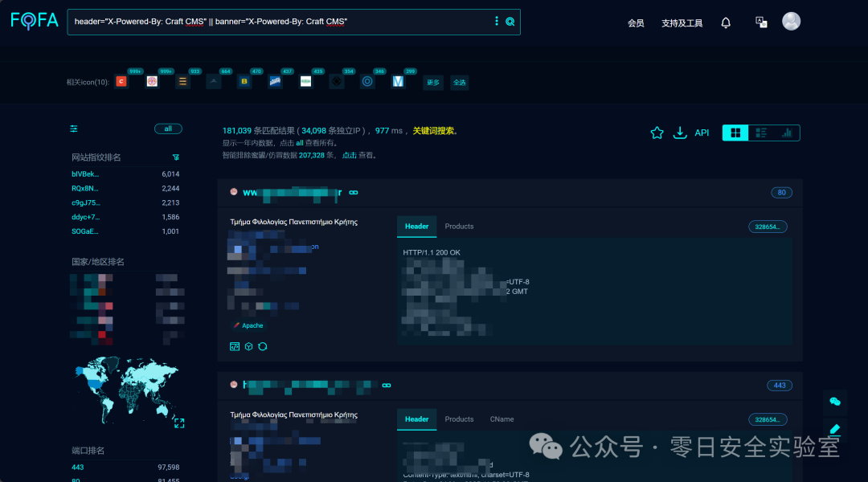Expand the world map fullscreen
The image size is (868, 482).
tap(178, 423)
